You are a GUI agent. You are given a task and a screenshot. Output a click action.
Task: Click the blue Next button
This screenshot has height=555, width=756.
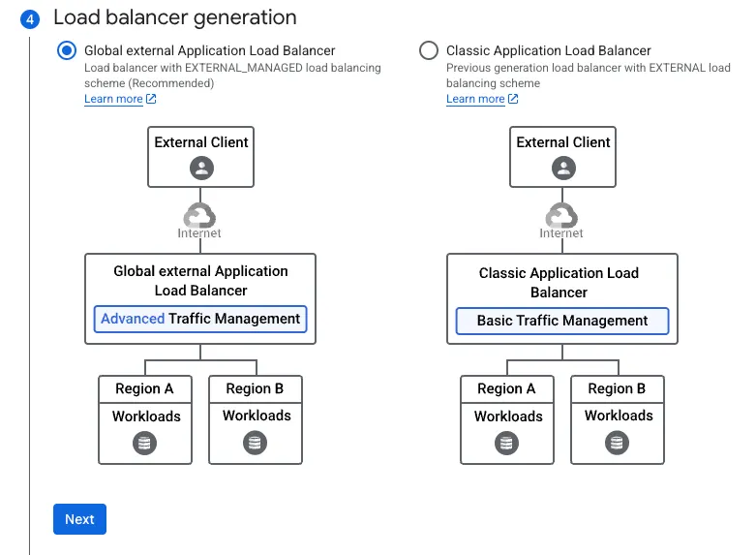(79, 519)
